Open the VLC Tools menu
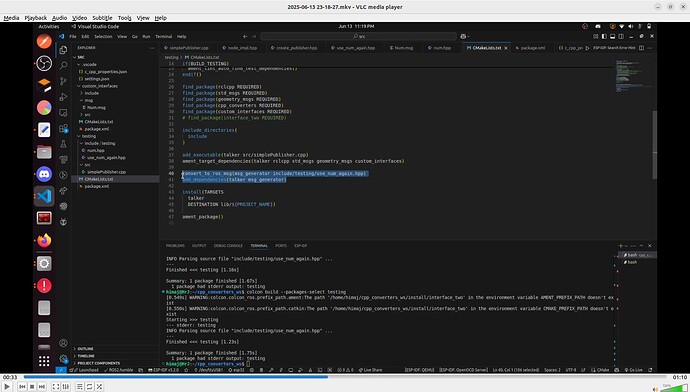This screenshot has height=392, width=690. point(125,18)
